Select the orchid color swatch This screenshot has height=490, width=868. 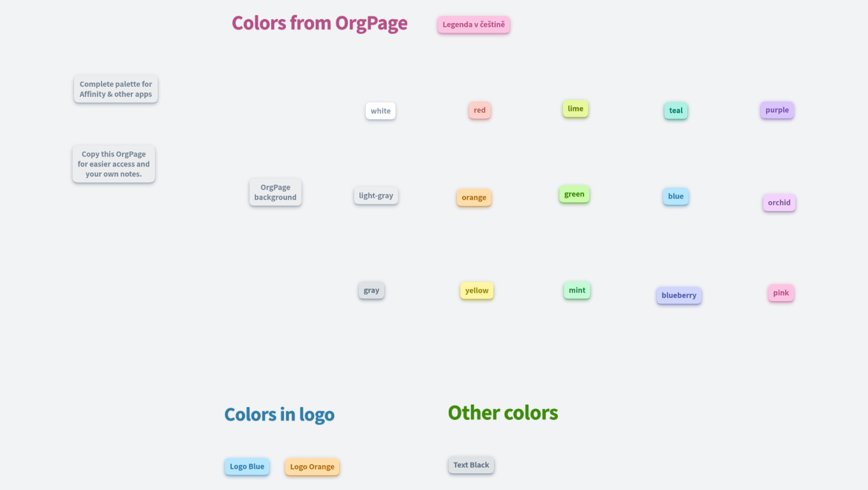(x=779, y=202)
